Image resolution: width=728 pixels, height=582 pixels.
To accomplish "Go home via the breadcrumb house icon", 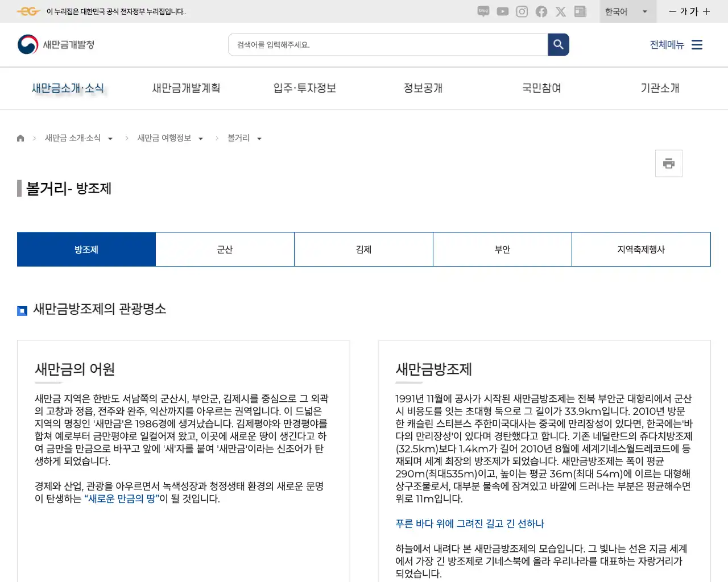I will pos(20,138).
